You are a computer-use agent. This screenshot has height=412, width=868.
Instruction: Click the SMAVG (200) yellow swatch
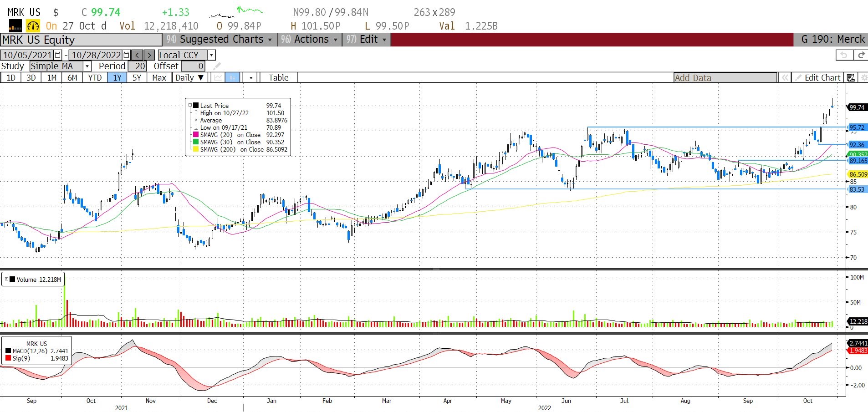pos(196,149)
